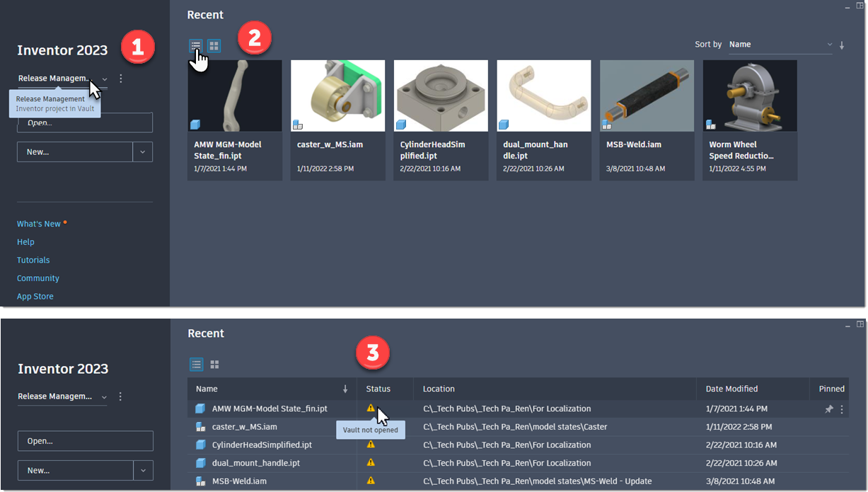The width and height of the screenshot is (868, 492).
Task: Click assembly type badge on caster_w_MS thumbnail
Action: [x=299, y=125]
